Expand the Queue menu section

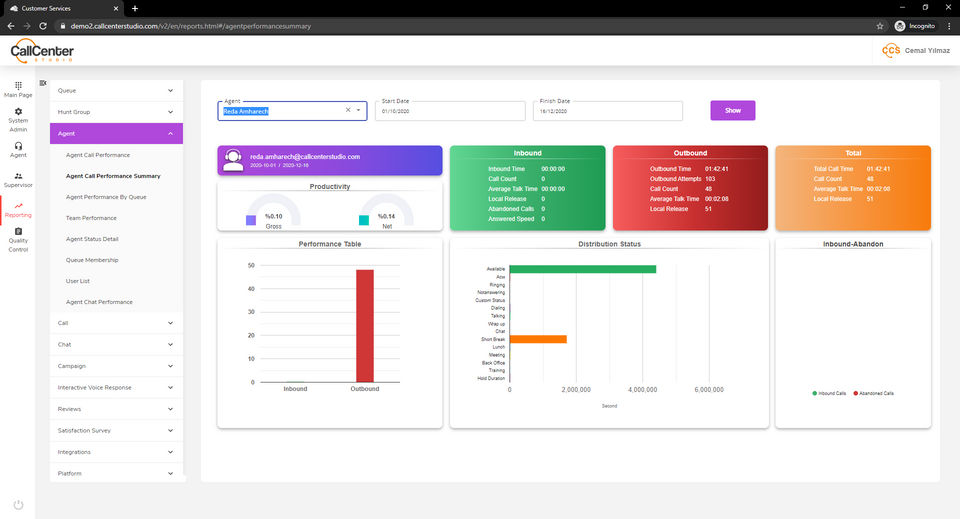[x=116, y=91]
